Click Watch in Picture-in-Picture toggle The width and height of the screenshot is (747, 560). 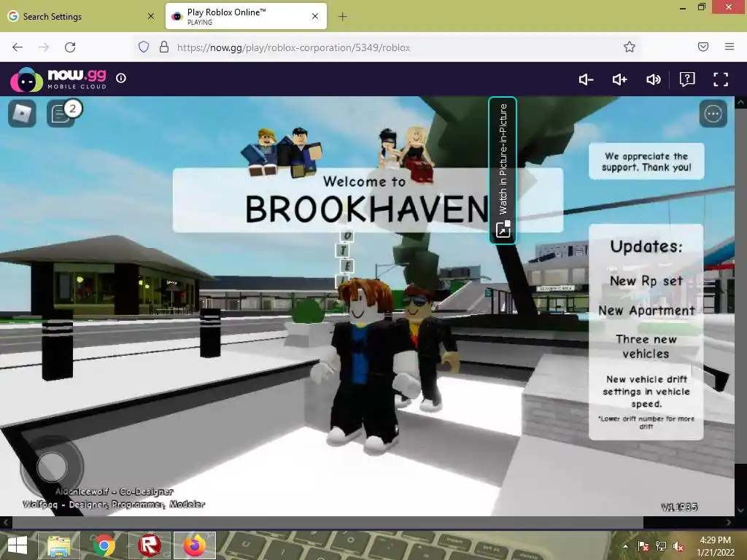(x=503, y=171)
